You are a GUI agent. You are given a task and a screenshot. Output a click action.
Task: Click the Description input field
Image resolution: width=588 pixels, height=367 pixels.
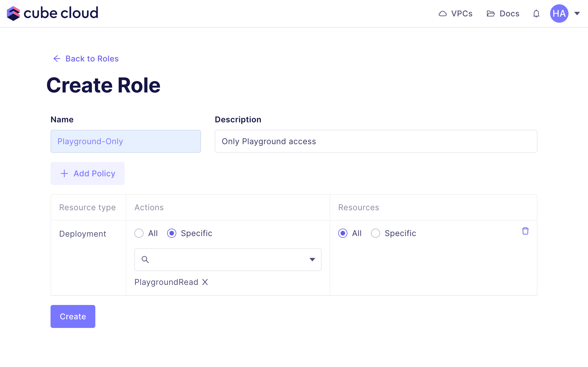376,141
